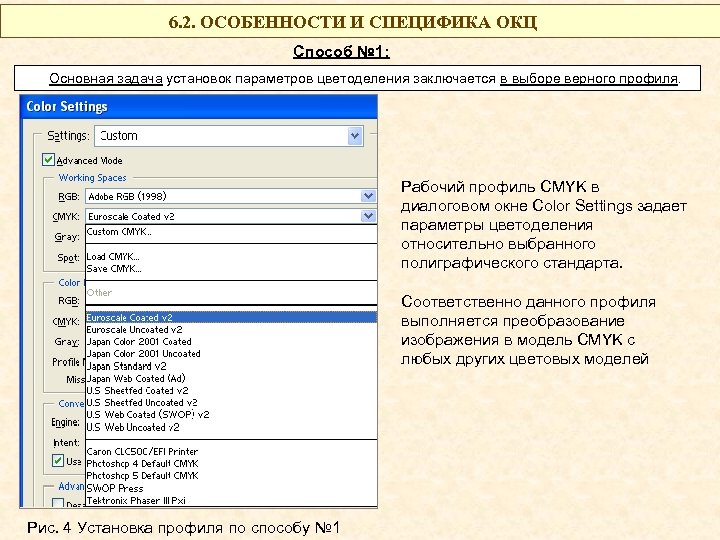Choose U.S. Web Coated (SWOP) v2

[231, 415]
